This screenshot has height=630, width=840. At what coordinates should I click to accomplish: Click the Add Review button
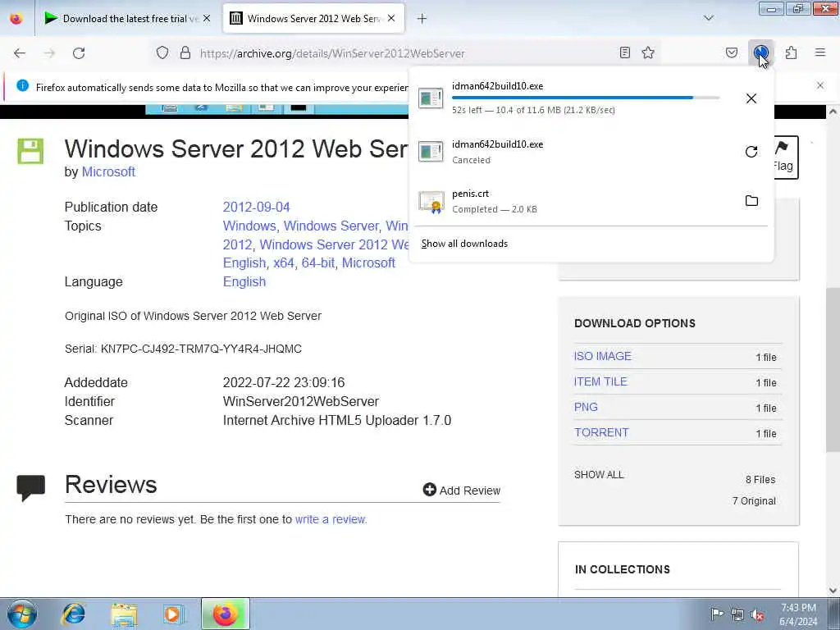click(x=461, y=491)
